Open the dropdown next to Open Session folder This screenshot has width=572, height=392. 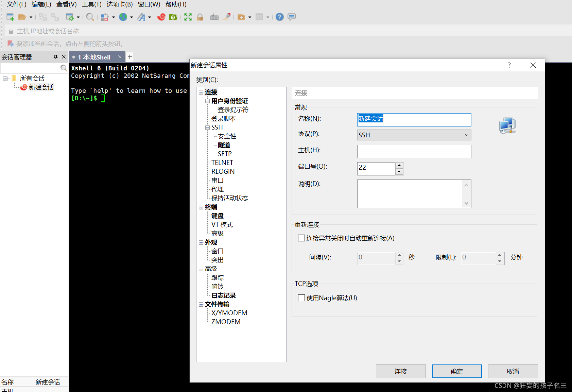click(31, 17)
